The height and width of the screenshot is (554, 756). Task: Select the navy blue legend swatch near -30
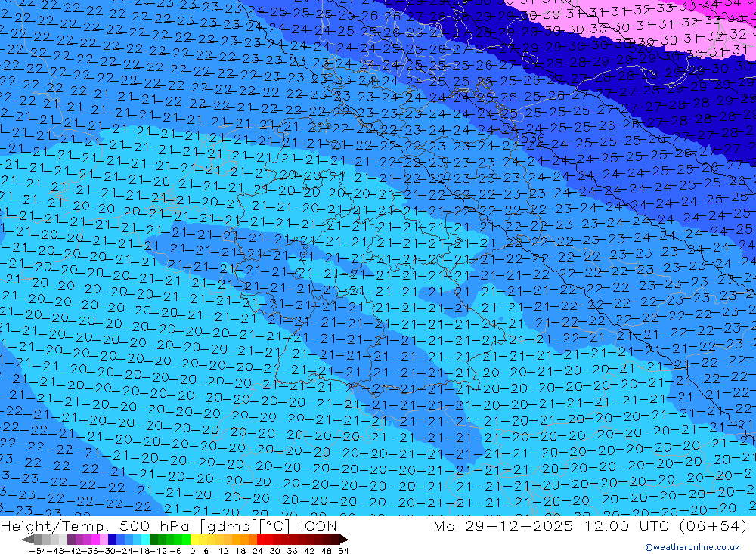112,540
